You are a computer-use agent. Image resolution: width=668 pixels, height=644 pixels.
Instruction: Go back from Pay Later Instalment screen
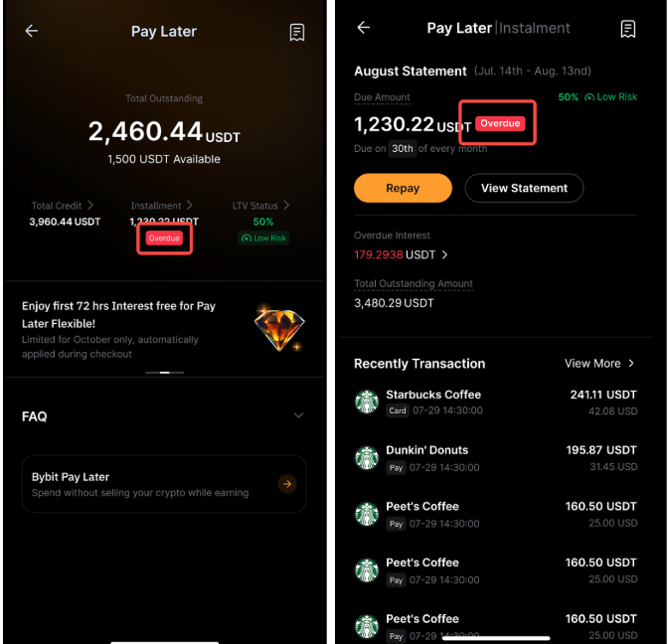coord(364,28)
